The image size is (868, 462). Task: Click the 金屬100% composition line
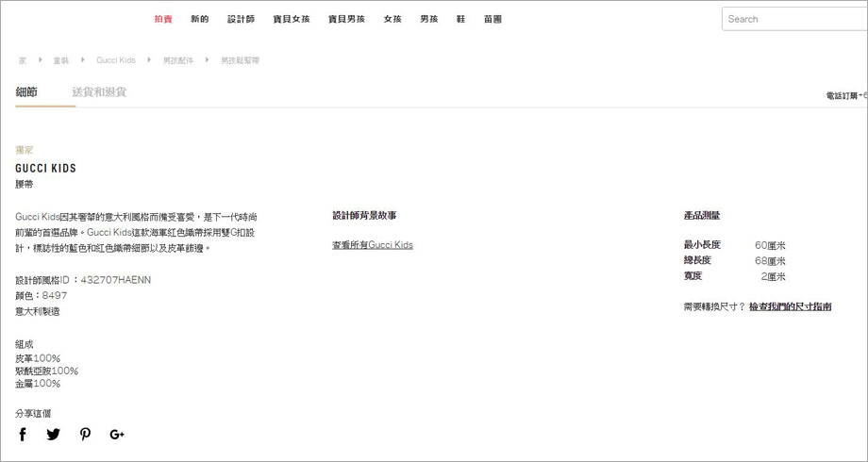pyautogui.click(x=38, y=384)
